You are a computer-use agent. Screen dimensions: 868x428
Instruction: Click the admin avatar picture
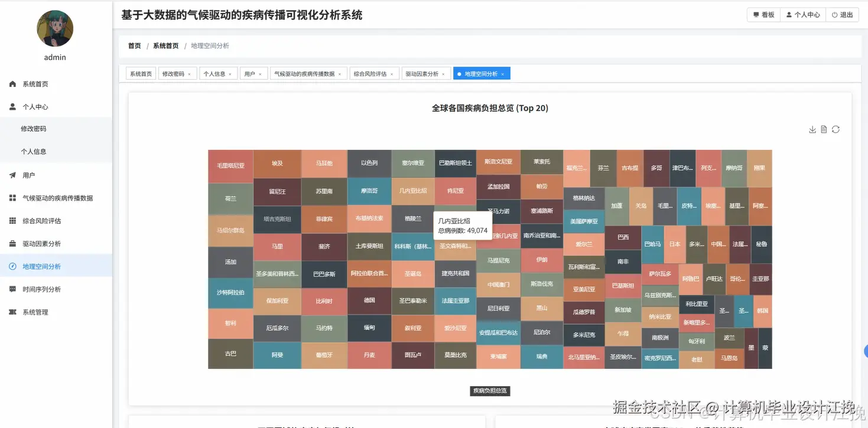pyautogui.click(x=55, y=29)
